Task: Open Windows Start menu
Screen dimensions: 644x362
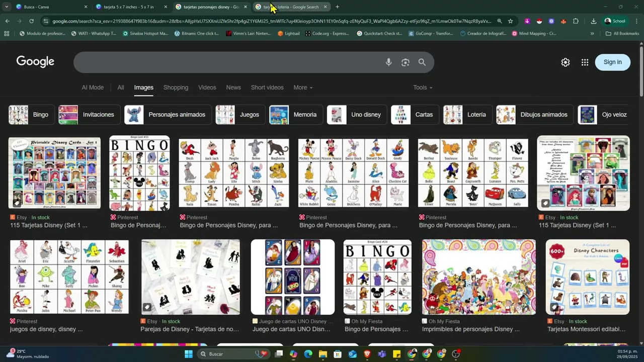Action: click(x=188, y=354)
